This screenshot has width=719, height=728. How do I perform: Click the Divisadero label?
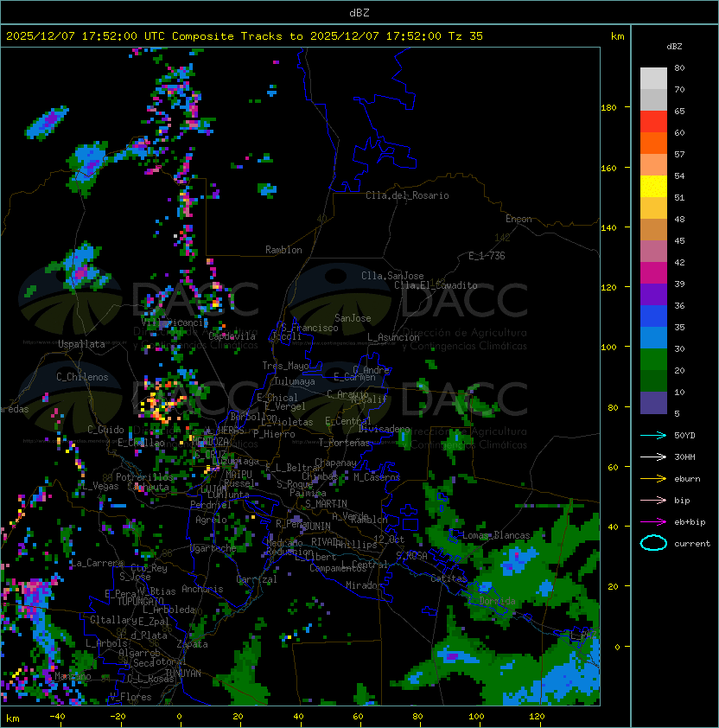384,429
